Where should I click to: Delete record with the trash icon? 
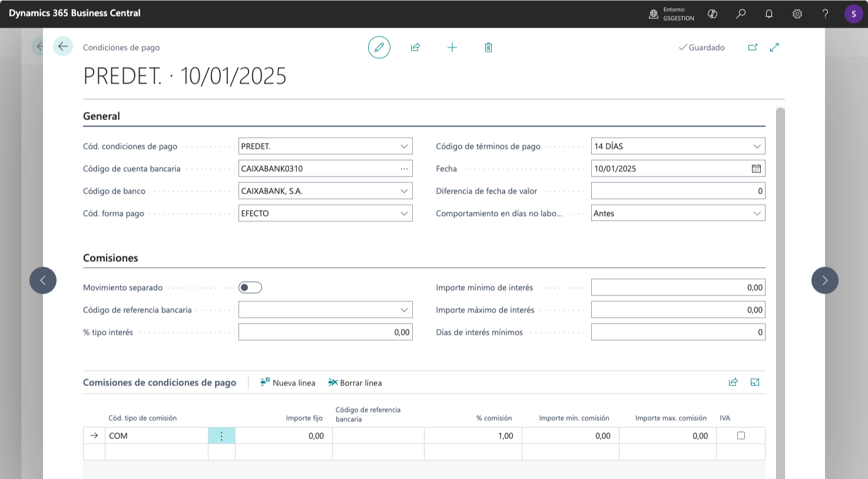pyautogui.click(x=488, y=47)
